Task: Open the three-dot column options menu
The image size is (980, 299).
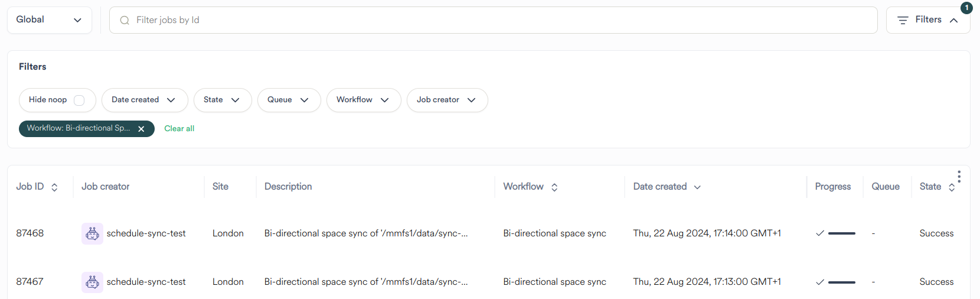Action: [959, 177]
